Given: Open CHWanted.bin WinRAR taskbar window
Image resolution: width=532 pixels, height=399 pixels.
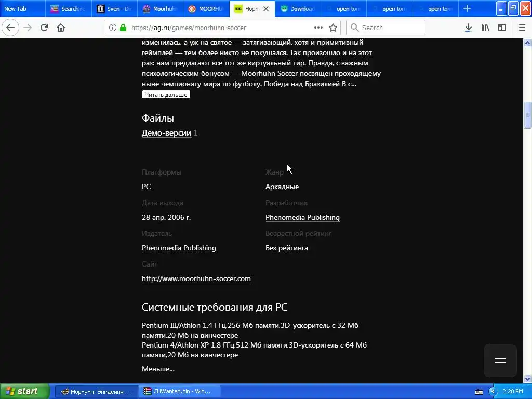Looking at the screenshot, I should 179,392.
